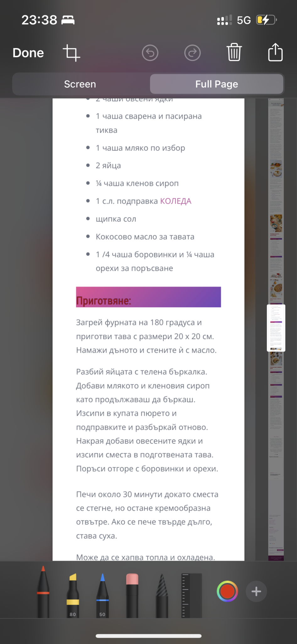297x644 pixels.
Task: Switch to the Full Page tab
Action: [217, 84]
